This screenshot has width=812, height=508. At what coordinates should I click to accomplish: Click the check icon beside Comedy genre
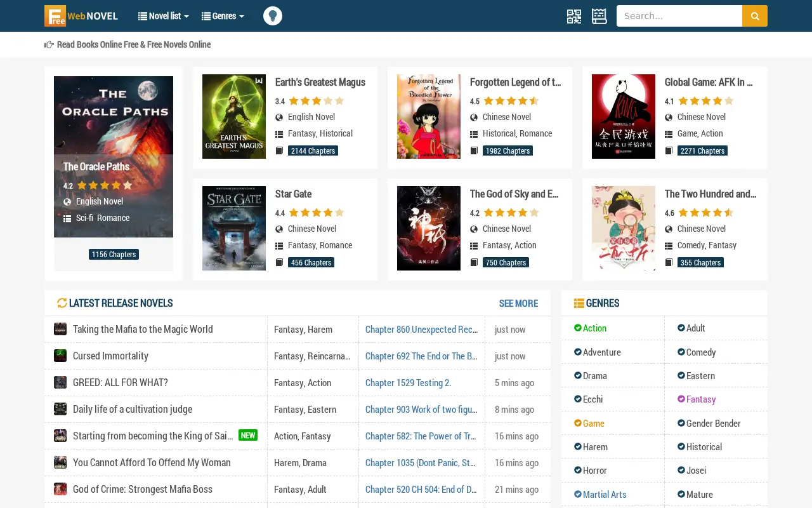click(681, 352)
